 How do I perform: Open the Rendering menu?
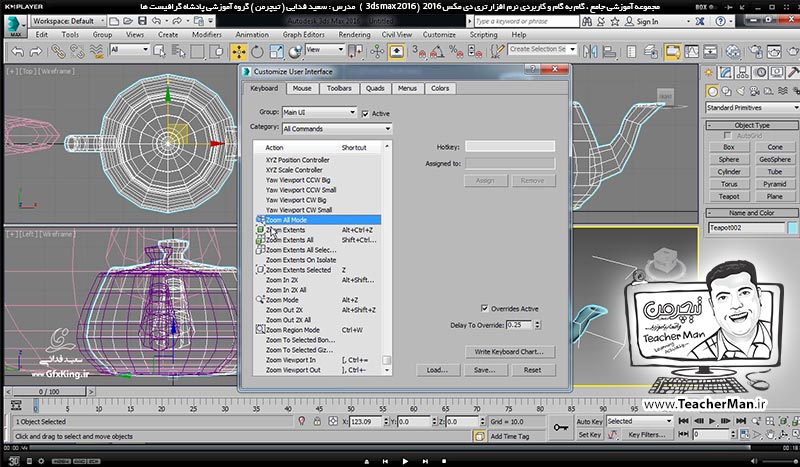pos(354,35)
